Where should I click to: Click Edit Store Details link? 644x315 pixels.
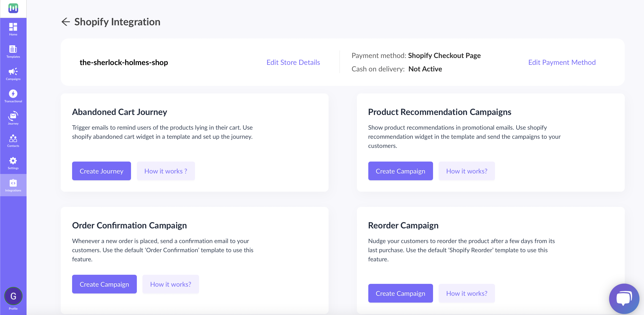click(293, 62)
